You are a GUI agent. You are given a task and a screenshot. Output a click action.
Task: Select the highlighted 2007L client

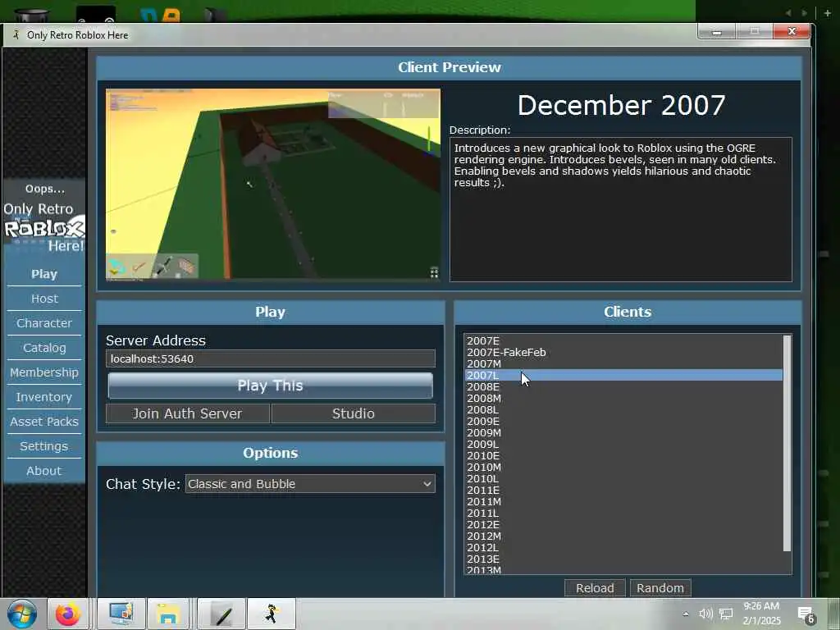coord(623,375)
